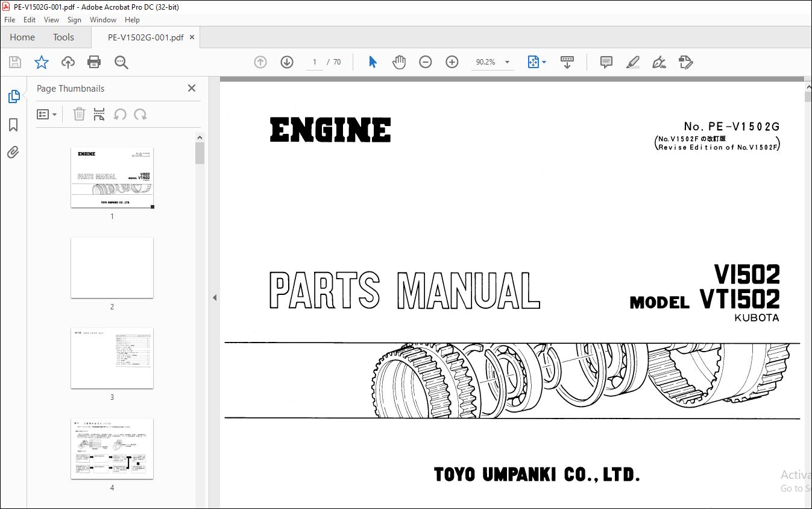The height and width of the screenshot is (509, 812).
Task: Bookmark the document with the star icon
Action: tap(41, 62)
